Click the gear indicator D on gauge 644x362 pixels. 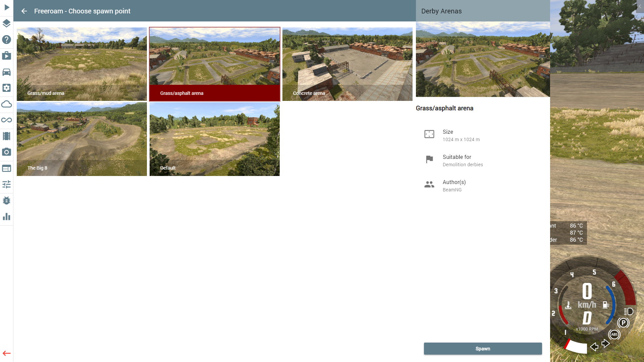587,318
